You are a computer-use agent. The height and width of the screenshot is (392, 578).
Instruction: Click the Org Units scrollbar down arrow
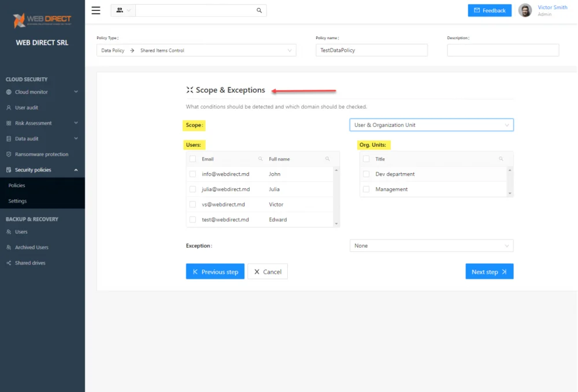click(x=510, y=193)
